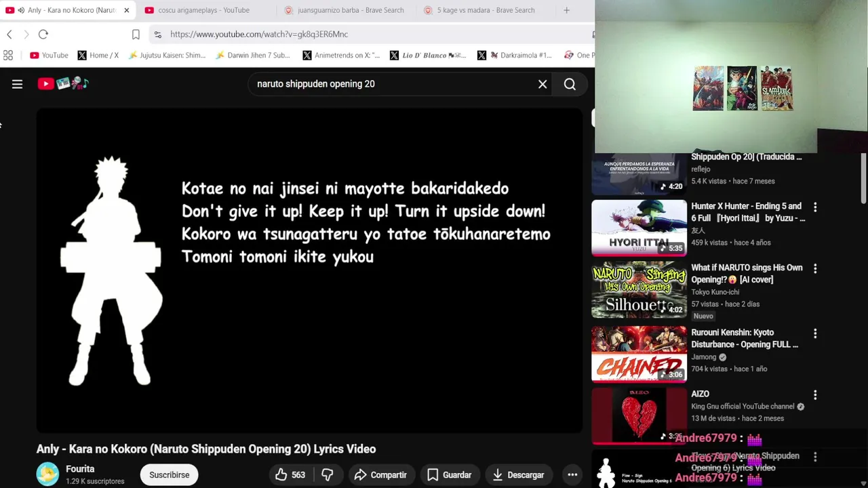Click the Descargar download button
868x488 pixels.
pos(519,475)
